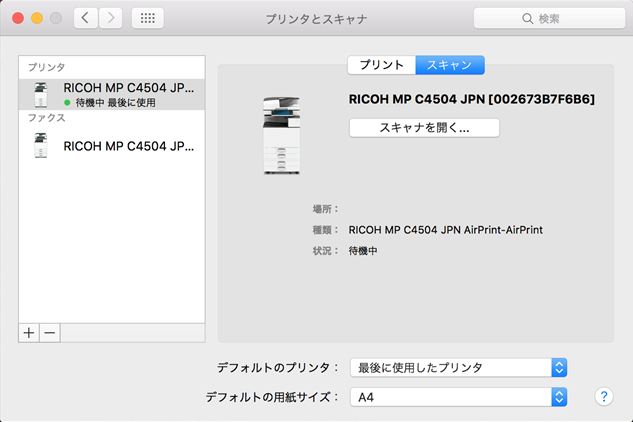Minimize the window with the yellow button
The width and height of the screenshot is (633, 422).
38,19
